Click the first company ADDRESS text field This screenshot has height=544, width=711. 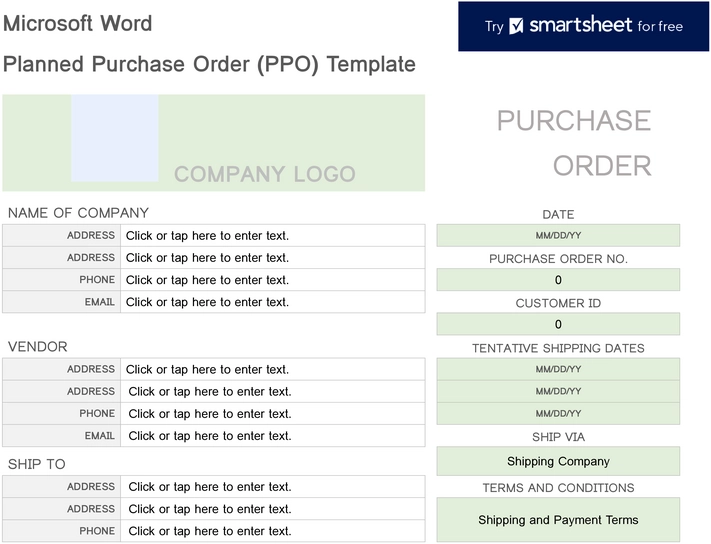[272, 236]
